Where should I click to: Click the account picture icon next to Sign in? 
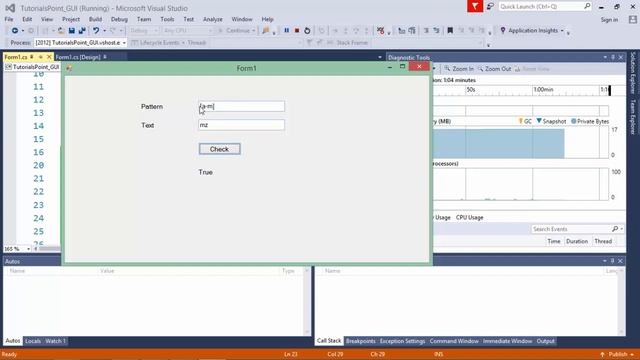click(633, 19)
